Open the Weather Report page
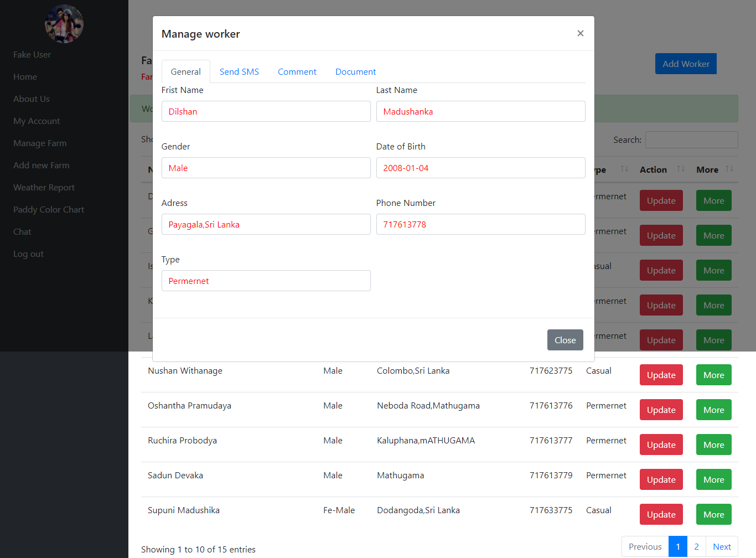This screenshot has width=756, height=558. pos(44,187)
